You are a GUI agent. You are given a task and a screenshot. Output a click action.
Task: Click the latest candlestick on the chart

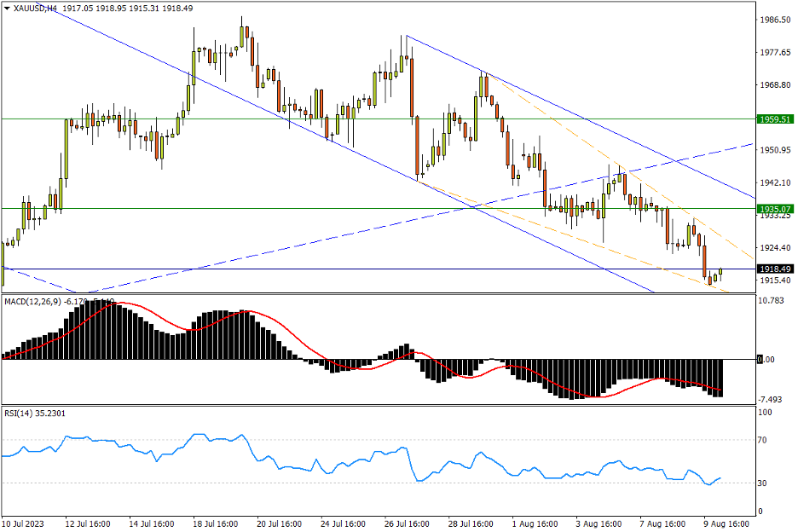(x=720, y=274)
